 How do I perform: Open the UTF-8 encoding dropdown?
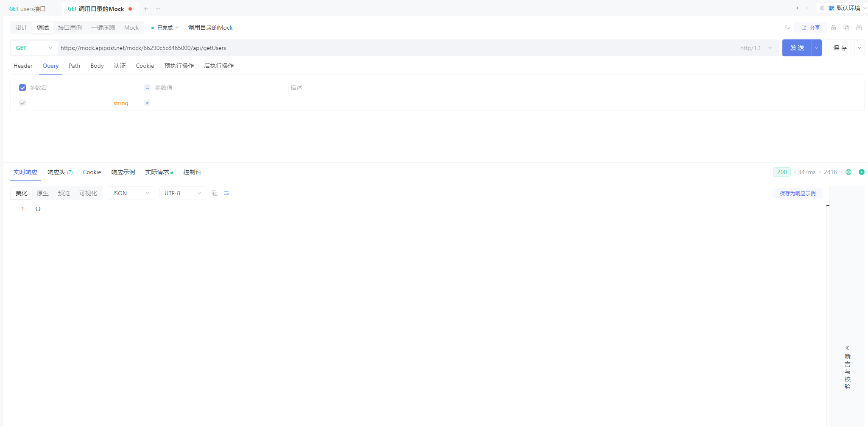click(183, 193)
